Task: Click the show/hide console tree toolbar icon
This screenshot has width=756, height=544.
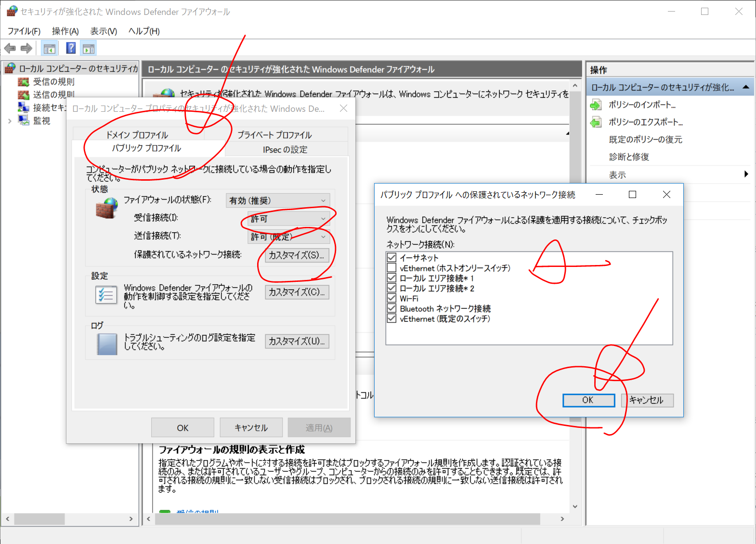Action: (x=49, y=48)
